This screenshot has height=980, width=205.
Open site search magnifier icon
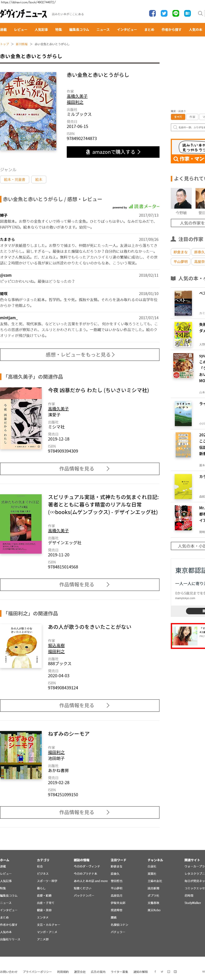click(x=200, y=13)
